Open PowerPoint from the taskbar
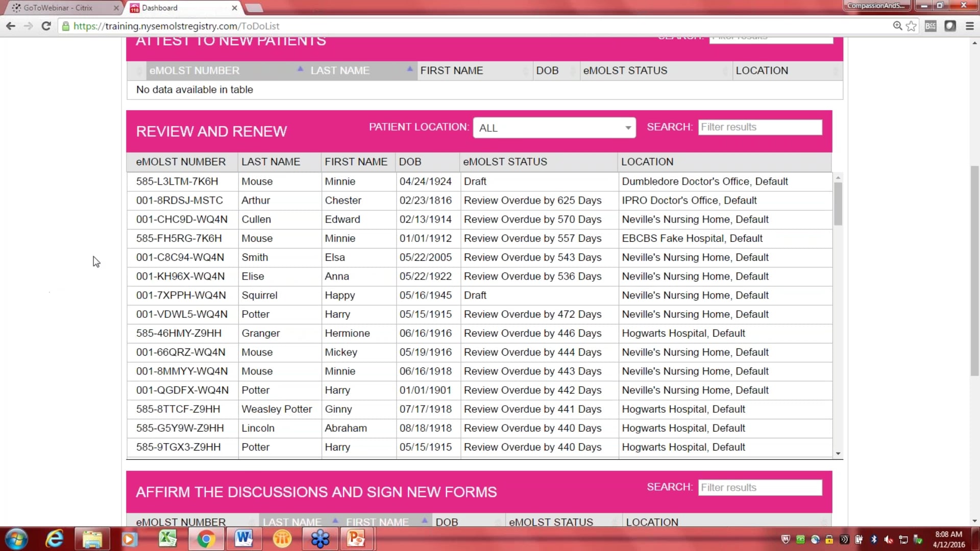The width and height of the screenshot is (980, 551). click(356, 539)
